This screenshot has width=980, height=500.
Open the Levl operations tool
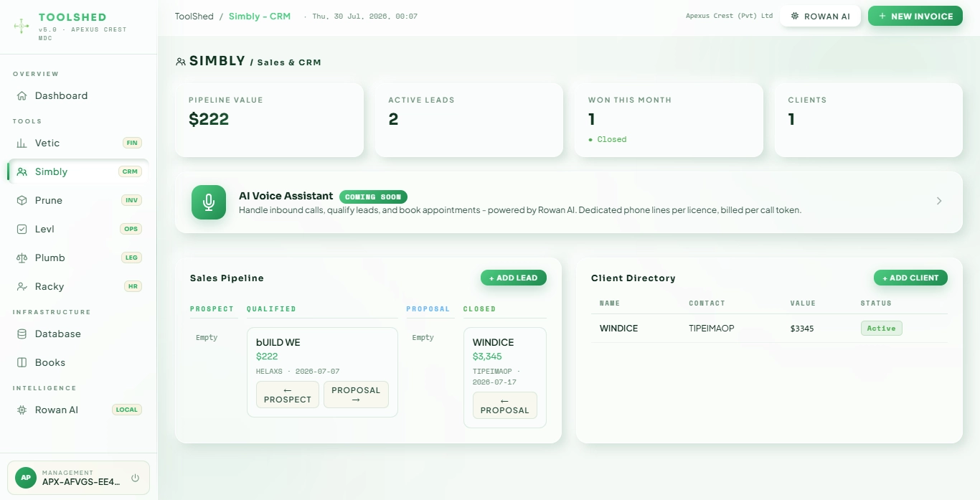tap(78, 229)
